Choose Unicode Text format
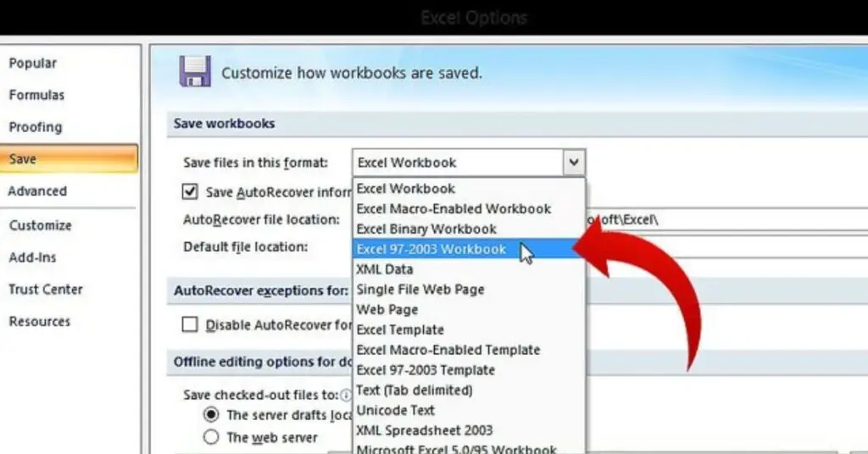This screenshot has width=868, height=454. [469, 410]
